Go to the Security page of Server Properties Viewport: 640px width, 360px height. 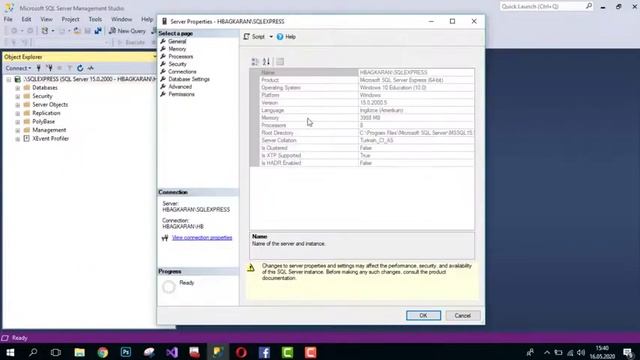coord(177,64)
